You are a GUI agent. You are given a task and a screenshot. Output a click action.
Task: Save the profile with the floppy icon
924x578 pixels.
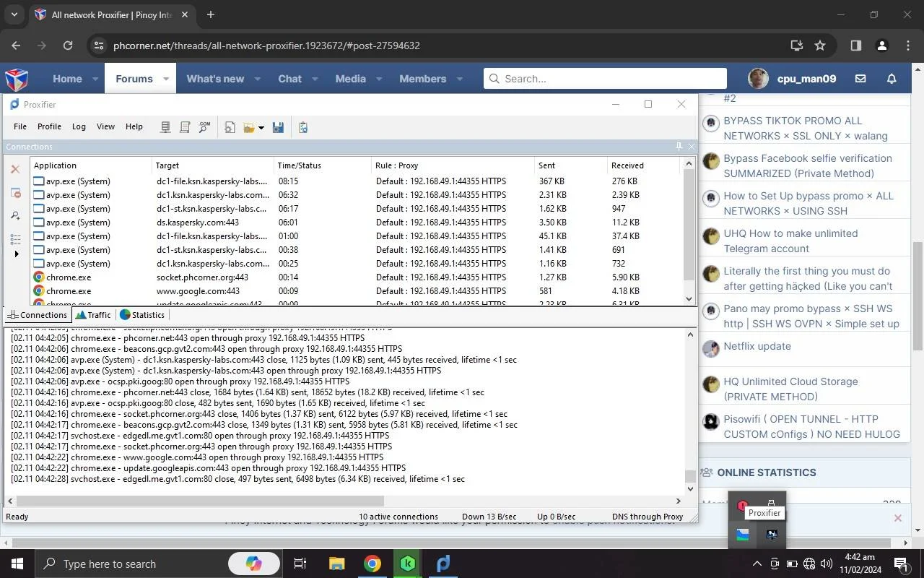(278, 127)
